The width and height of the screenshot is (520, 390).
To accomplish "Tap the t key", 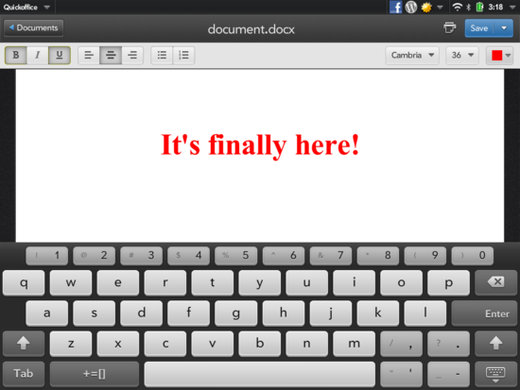I will (x=212, y=283).
